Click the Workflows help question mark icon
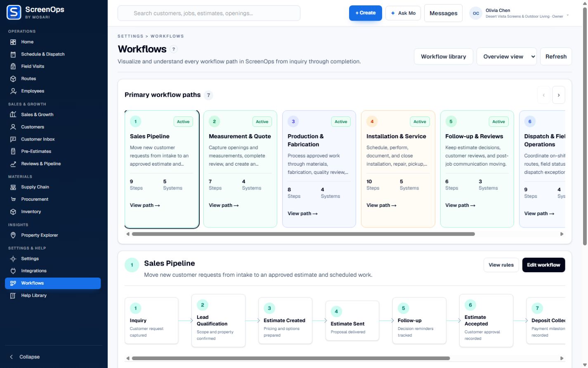Viewport: 588px width, 368px height. coord(174,49)
